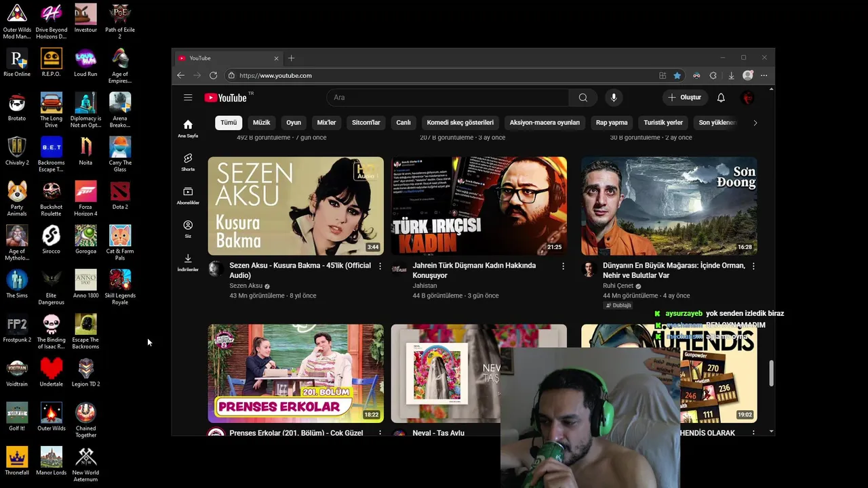The height and width of the screenshot is (488, 868).
Task: Click the browser back arrow
Action: point(181,75)
